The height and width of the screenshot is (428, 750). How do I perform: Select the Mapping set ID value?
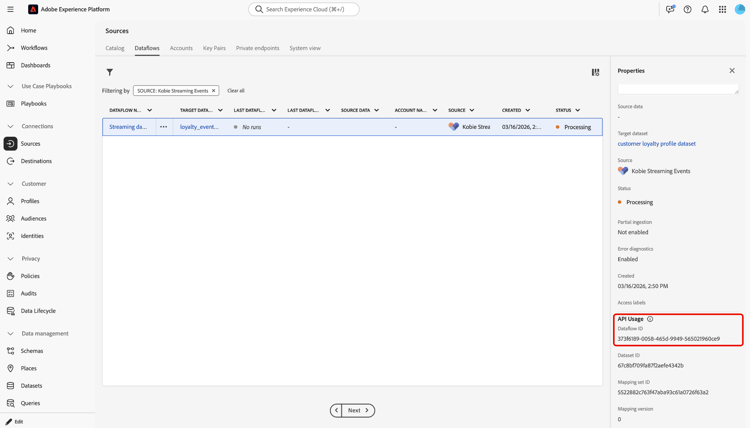click(x=663, y=392)
